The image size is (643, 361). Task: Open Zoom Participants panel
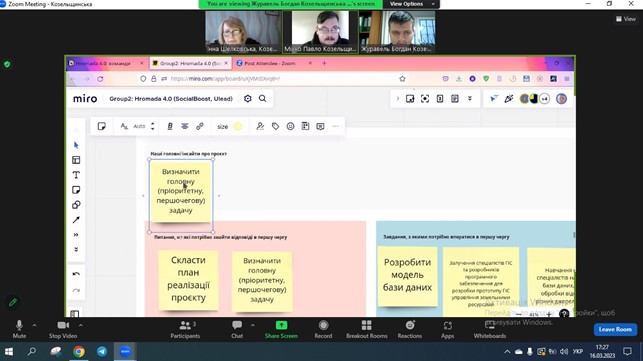pos(185,329)
